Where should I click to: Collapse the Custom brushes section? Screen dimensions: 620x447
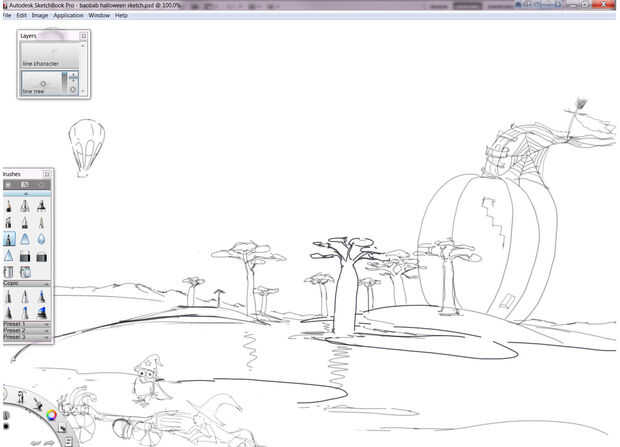[x=26, y=284]
